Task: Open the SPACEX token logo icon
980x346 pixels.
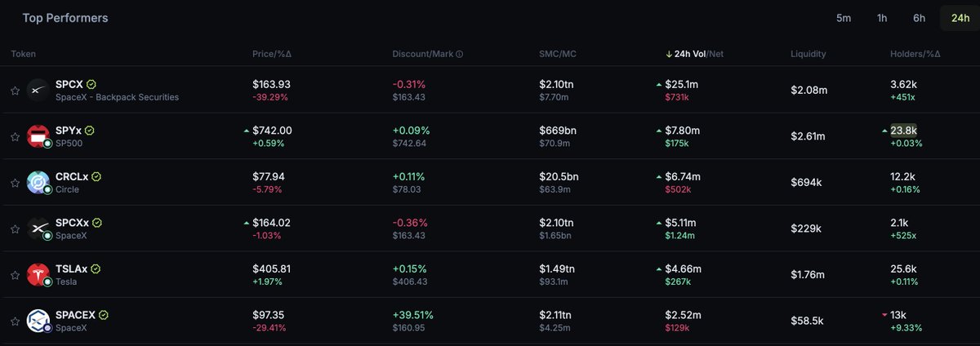Action: (38, 322)
